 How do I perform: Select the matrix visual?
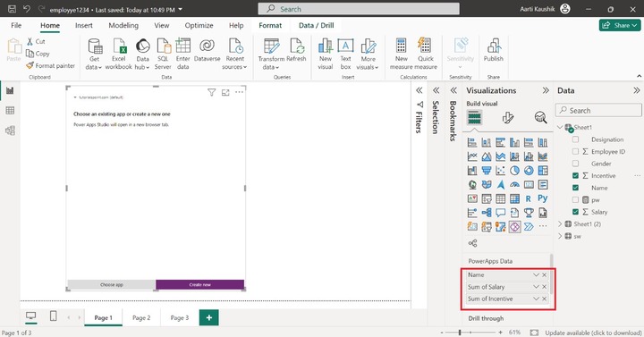(x=514, y=198)
